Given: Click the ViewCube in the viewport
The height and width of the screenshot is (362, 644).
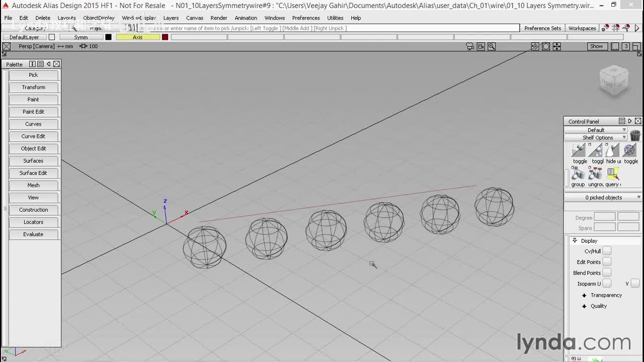Looking at the screenshot, I should tap(614, 80).
